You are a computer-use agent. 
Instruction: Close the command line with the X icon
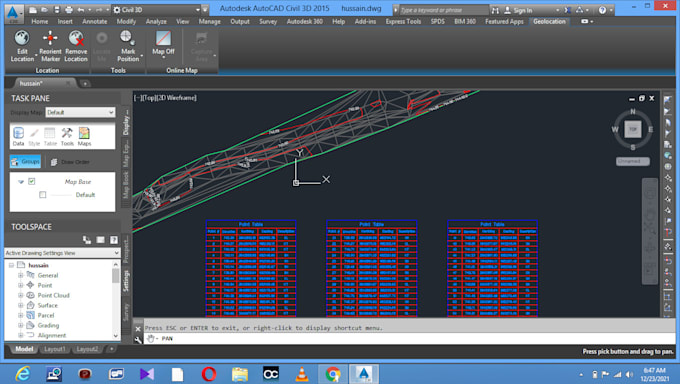(x=138, y=329)
